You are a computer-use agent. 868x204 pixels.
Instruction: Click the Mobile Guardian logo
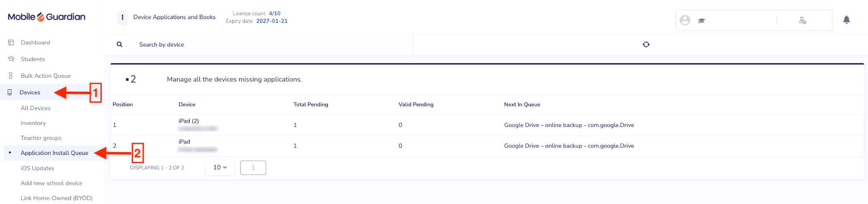pos(47,17)
